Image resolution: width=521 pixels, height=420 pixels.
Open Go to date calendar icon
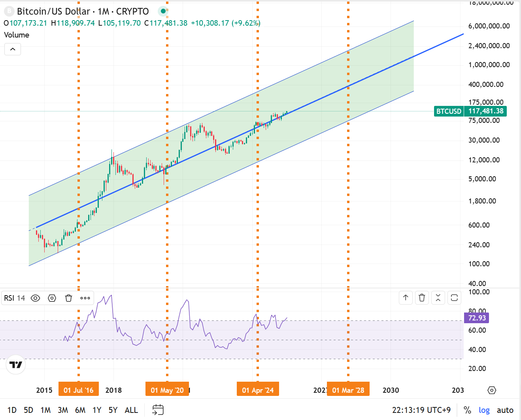[158, 410]
